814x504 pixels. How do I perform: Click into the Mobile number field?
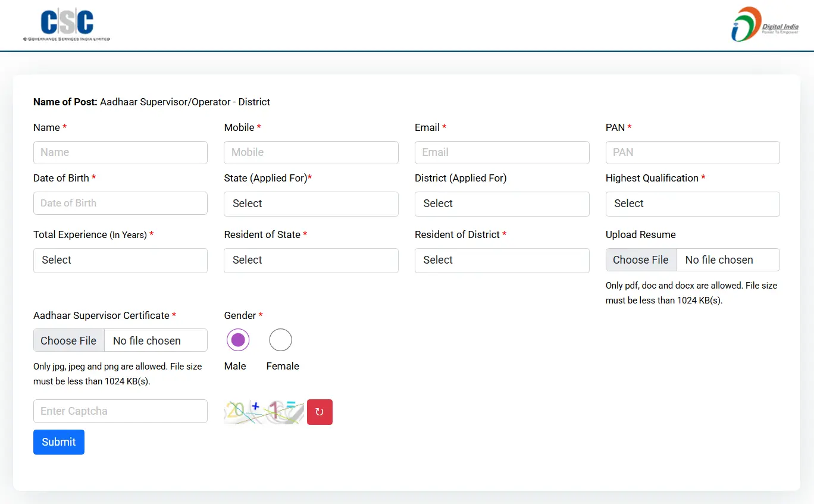[x=311, y=152]
